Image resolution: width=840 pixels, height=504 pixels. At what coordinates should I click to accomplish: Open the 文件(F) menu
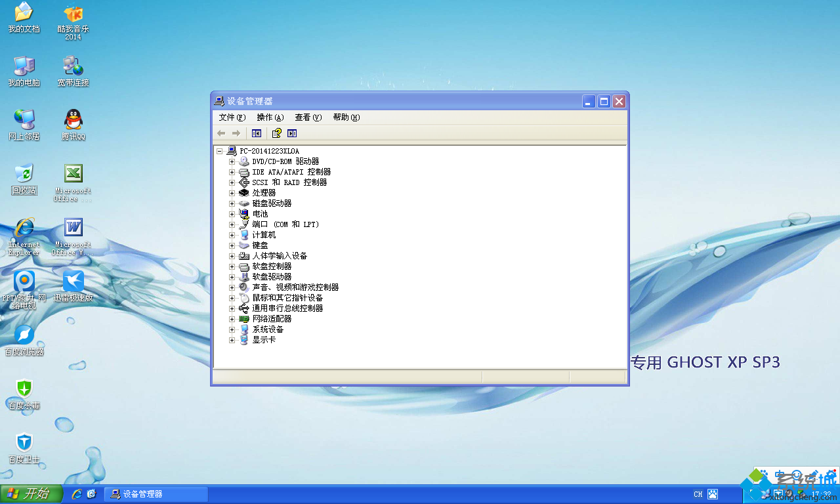232,117
